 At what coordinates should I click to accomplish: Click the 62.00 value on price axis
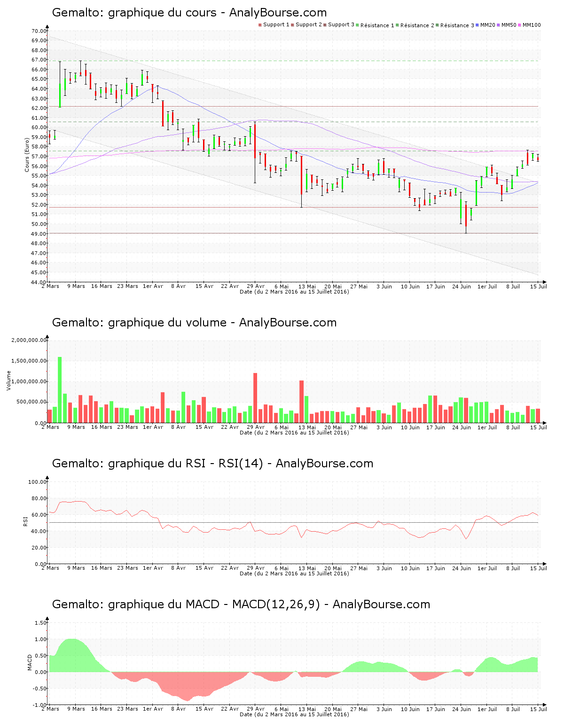click(39, 108)
